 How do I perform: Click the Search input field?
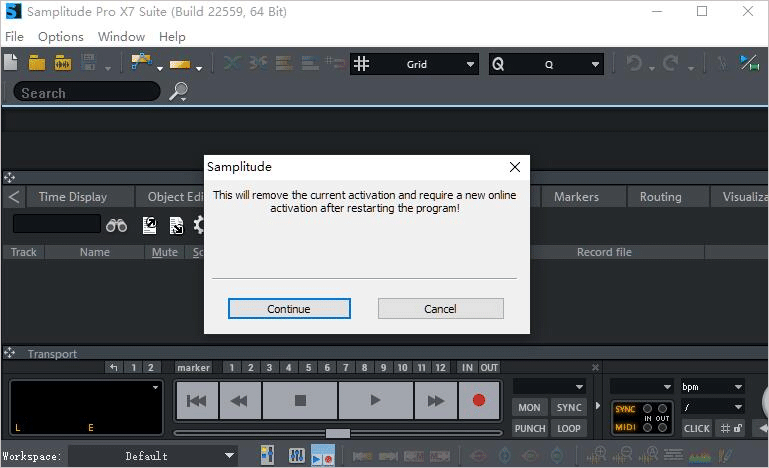87,92
